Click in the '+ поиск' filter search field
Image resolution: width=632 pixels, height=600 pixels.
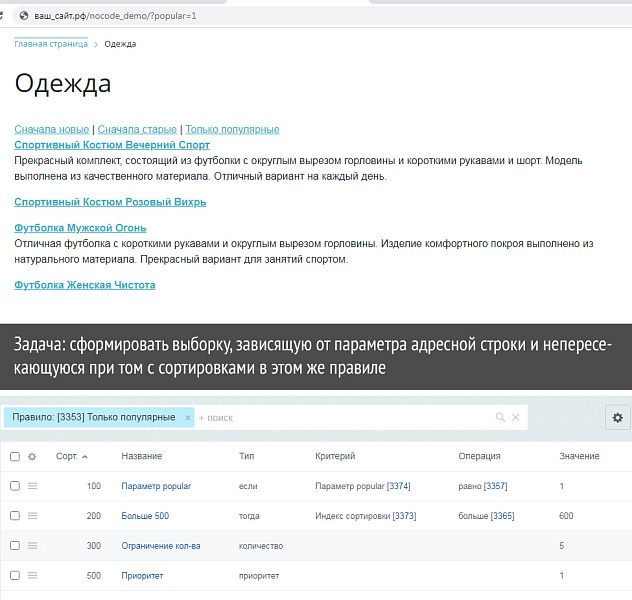pyautogui.click(x=340, y=417)
